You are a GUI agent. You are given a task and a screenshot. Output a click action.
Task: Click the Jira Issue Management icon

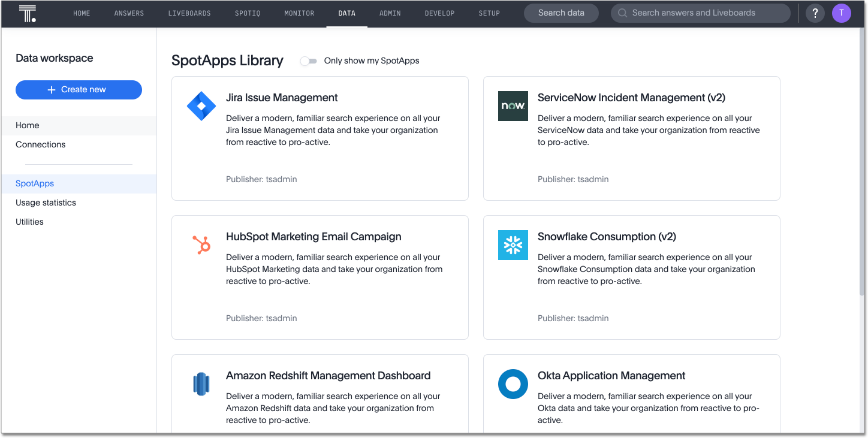[201, 106]
